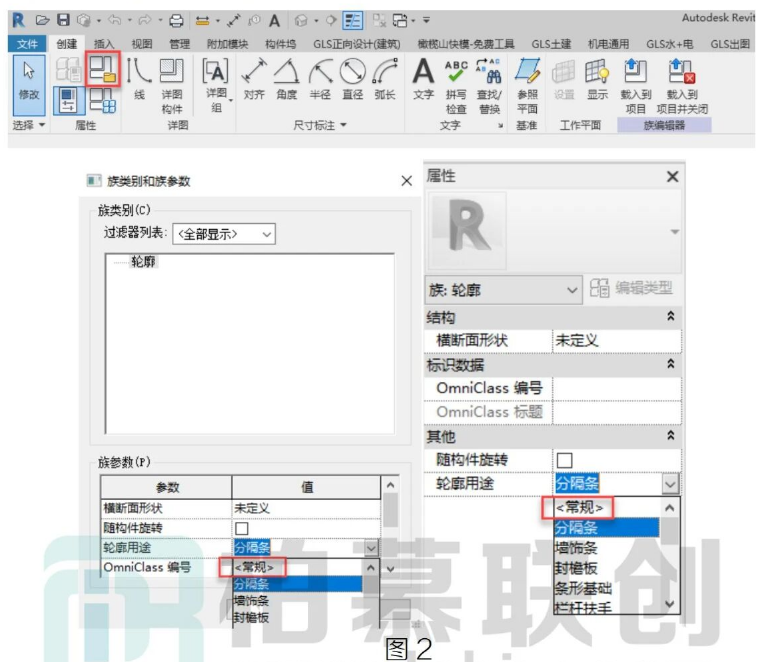Select 轮廓 in family category tree
759x662 pixels.
click(x=143, y=262)
